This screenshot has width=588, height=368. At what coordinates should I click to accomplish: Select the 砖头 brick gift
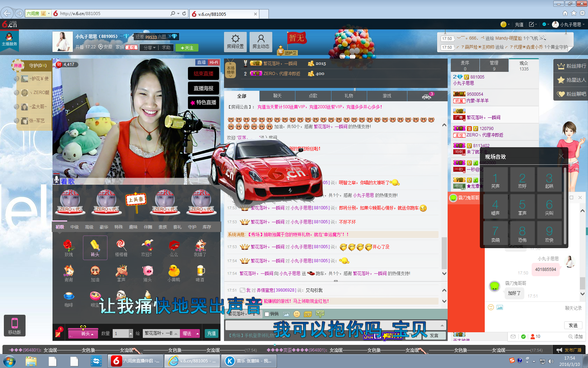pos(95,248)
